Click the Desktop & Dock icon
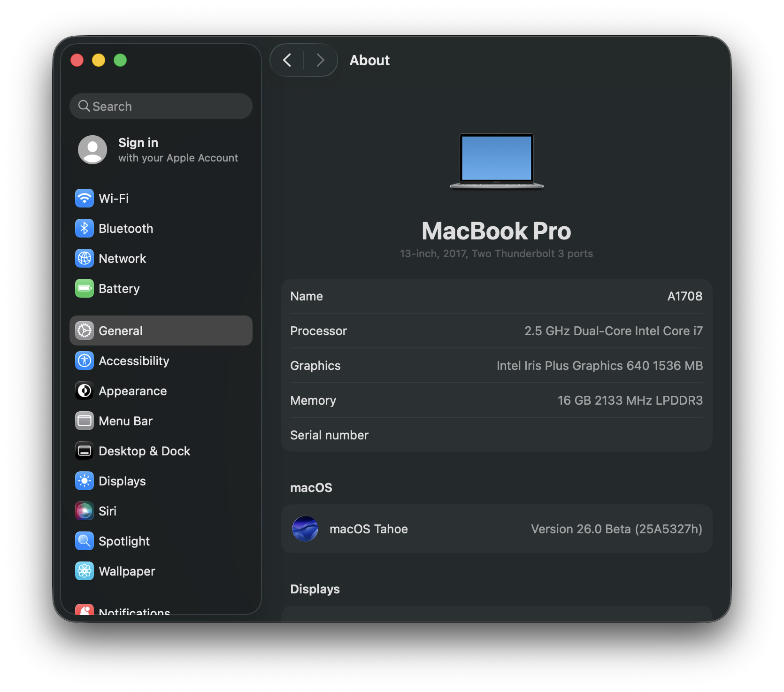Viewport: 784px width, 692px height. pos(85,451)
